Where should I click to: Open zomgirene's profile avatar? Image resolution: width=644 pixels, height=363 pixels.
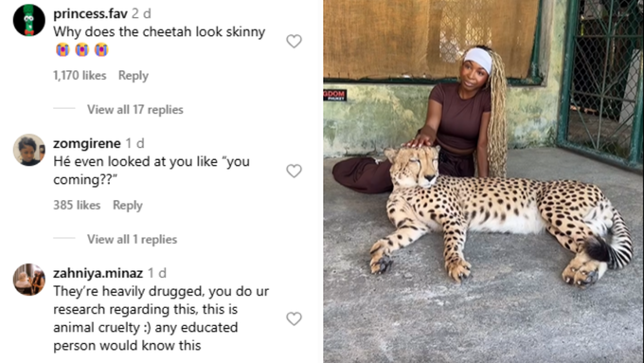pos(28,150)
